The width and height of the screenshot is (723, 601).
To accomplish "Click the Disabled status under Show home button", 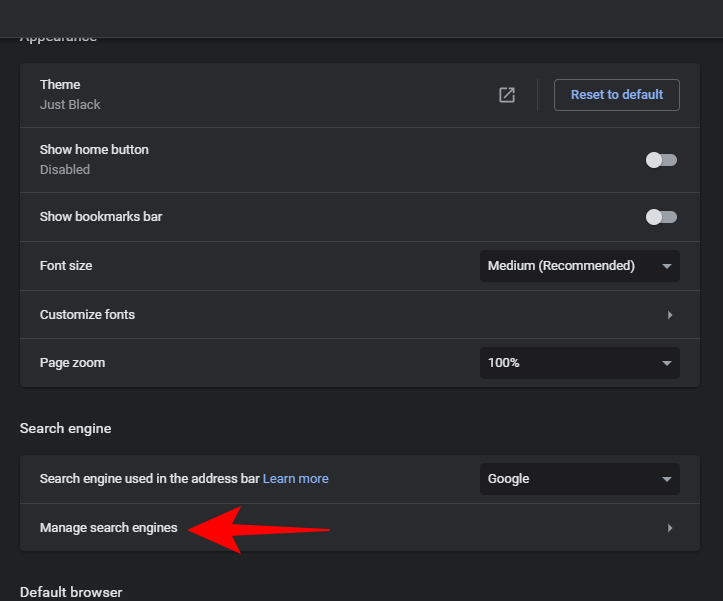I will click(65, 170).
